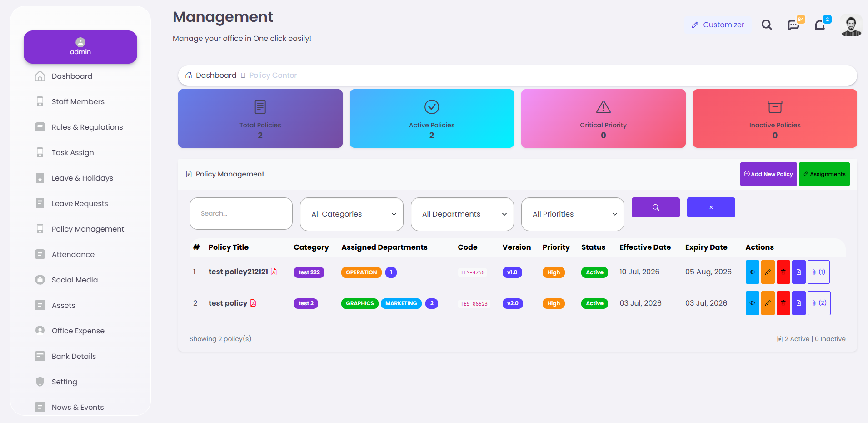
Task: Run the policy filter search button
Action: click(x=656, y=207)
